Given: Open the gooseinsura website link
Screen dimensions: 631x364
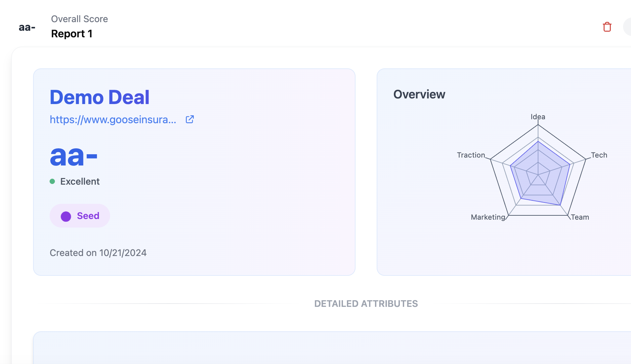Looking at the screenshot, I should tap(113, 120).
